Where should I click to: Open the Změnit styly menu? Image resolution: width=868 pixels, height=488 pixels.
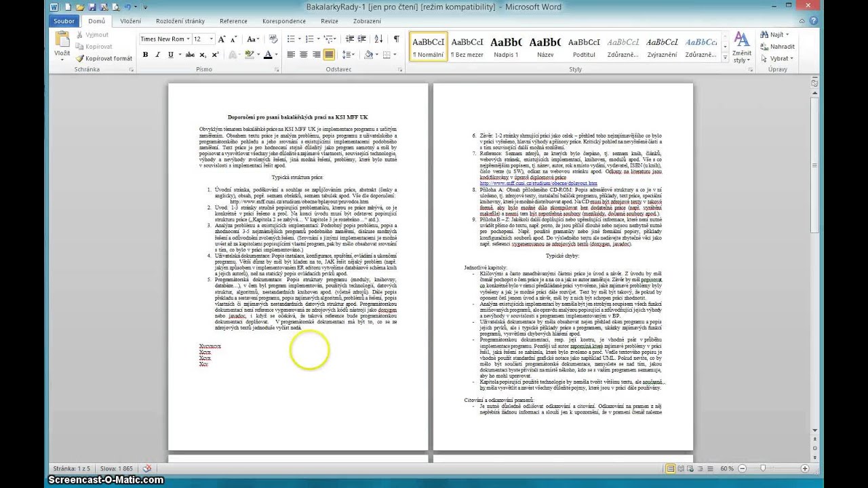741,47
